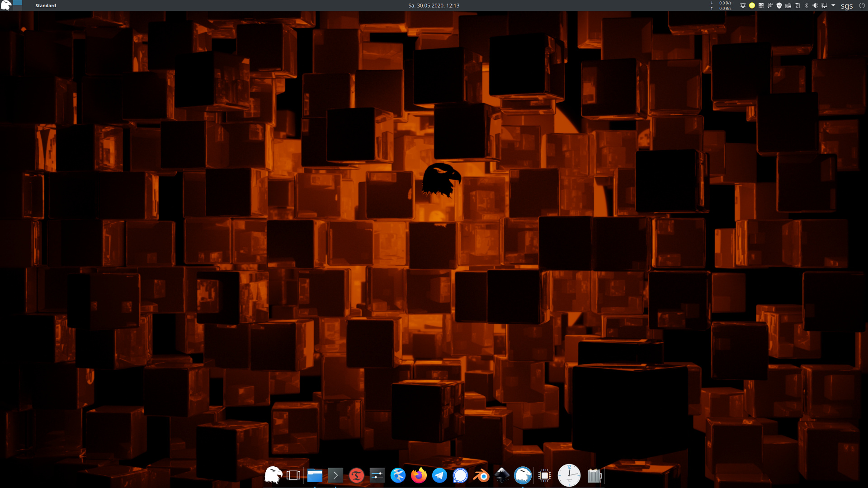Open the calendar from the date and time
The height and width of the screenshot is (488, 868).
click(434, 5)
